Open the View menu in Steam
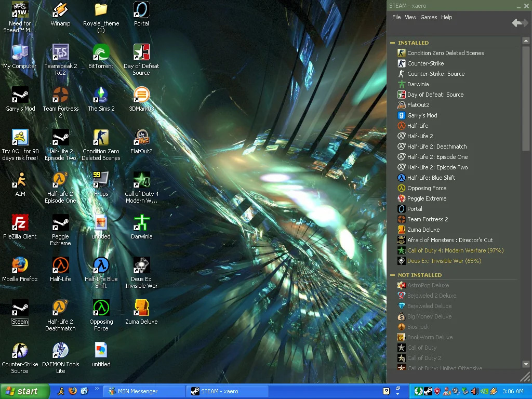 pyautogui.click(x=410, y=17)
